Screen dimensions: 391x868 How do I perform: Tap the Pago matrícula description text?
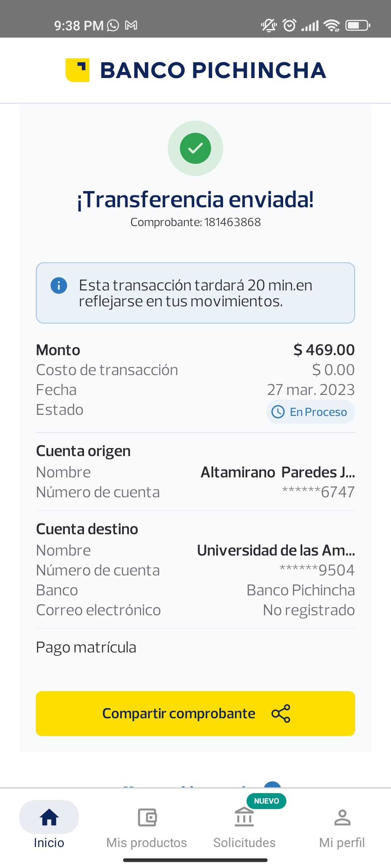click(86, 647)
